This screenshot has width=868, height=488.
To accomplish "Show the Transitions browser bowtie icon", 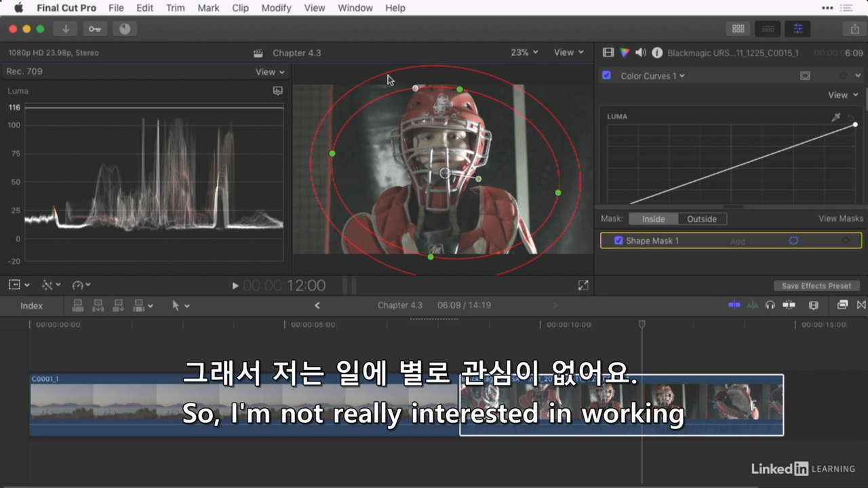I will click(x=861, y=305).
